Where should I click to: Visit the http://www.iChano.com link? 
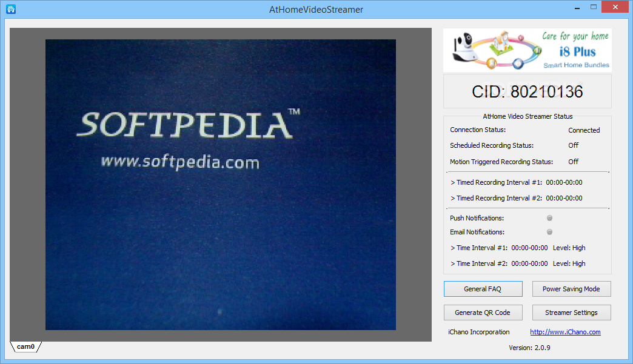(x=565, y=332)
